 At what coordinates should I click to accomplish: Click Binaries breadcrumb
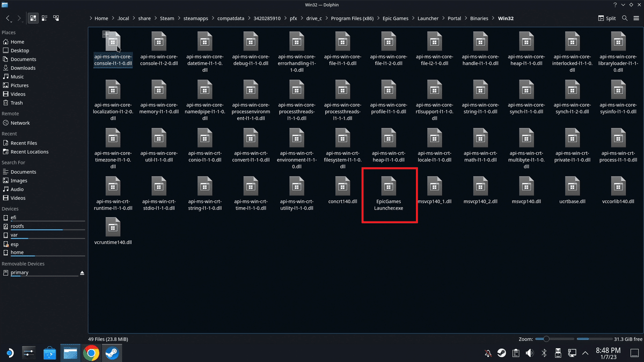tap(478, 18)
